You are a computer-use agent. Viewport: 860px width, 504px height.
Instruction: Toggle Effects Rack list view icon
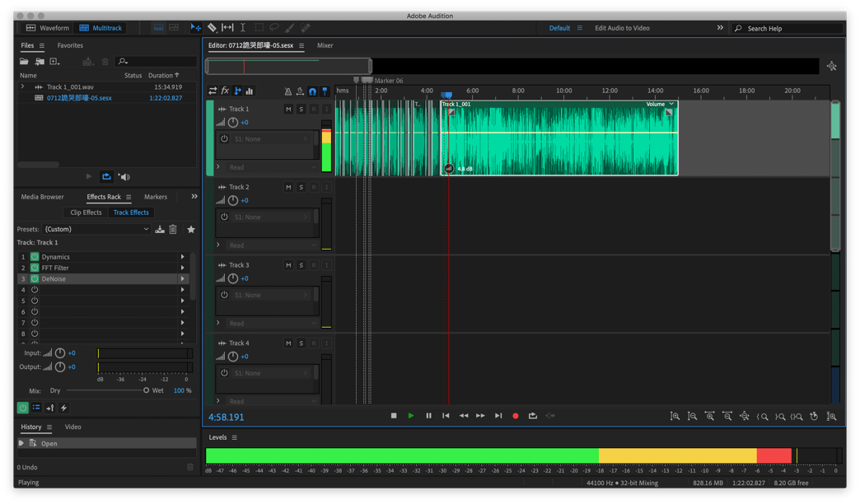(x=36, y=408)
